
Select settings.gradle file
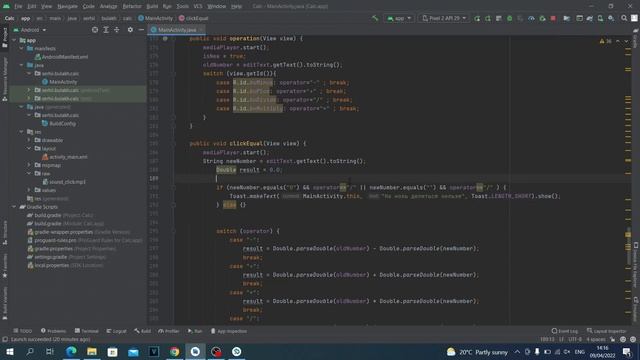[67, 257]
